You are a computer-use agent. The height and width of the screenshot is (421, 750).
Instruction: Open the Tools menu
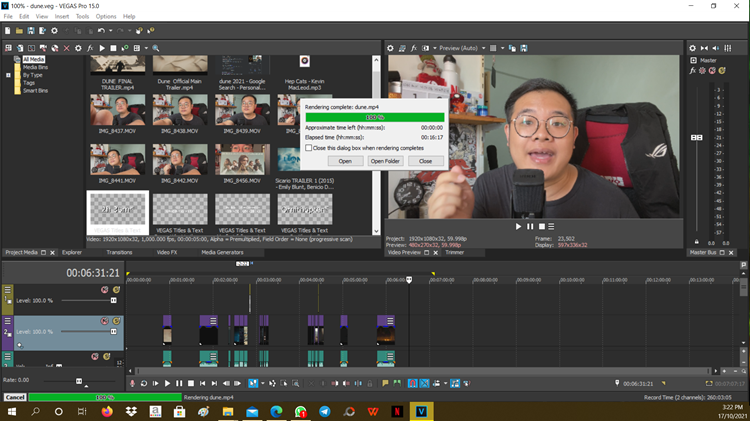click(x=82, y=16)
